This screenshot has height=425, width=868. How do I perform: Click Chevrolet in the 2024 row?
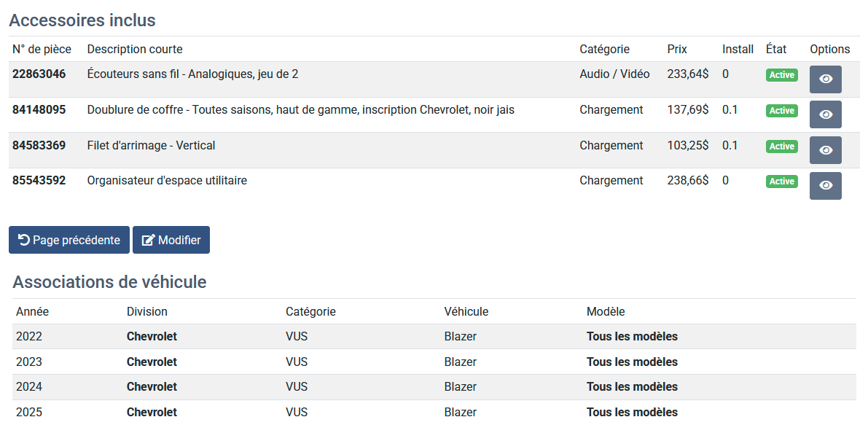[152, 387]
